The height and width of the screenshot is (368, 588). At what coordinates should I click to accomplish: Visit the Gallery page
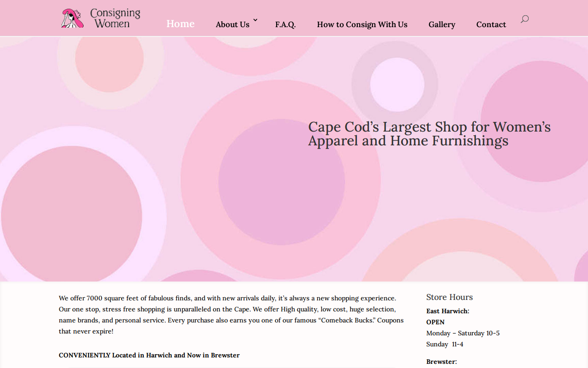point(442,24)
